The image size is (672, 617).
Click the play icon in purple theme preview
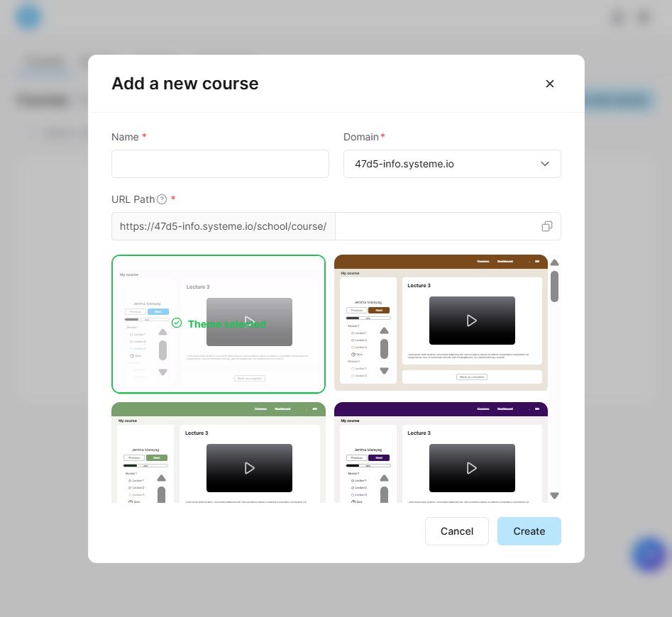pyautogui.click(x=471, y=468)
